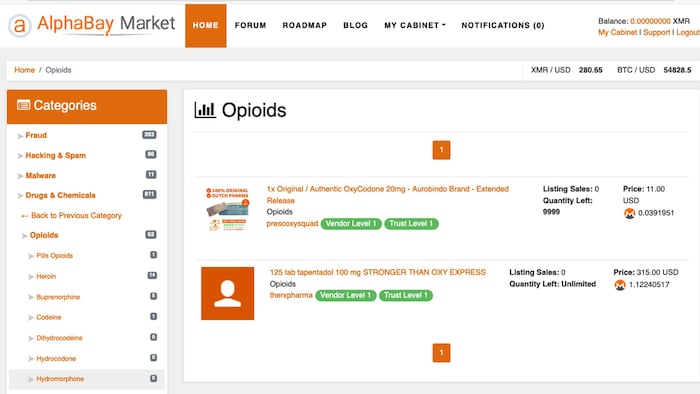Click the count badge on Drugs & Chemicals row
The image size is (700, 394).
pyautogui.click(x=149, y=195)
